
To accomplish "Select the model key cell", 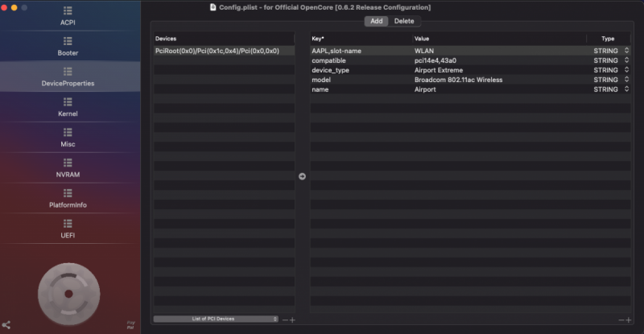I will [x=361, y=80].
